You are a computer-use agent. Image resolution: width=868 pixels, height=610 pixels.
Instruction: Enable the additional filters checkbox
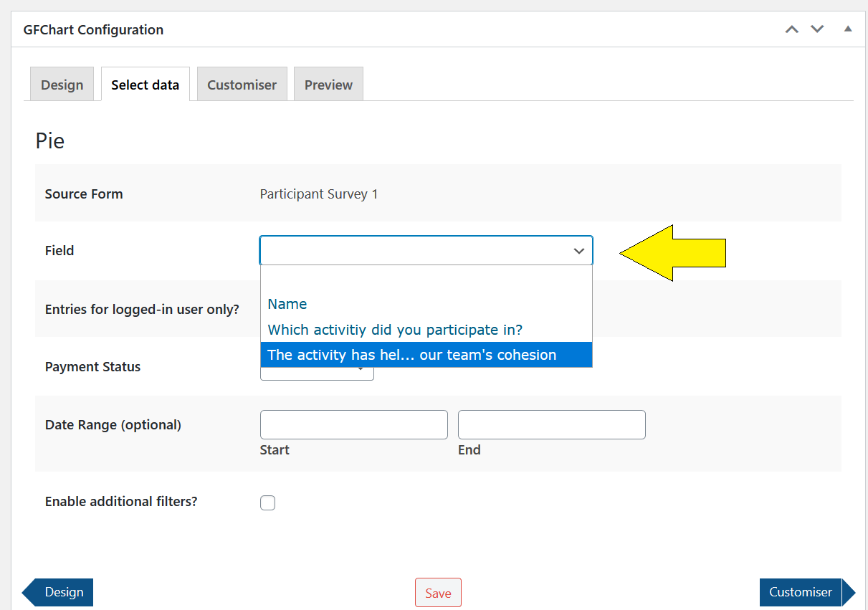tap(267, 502)
